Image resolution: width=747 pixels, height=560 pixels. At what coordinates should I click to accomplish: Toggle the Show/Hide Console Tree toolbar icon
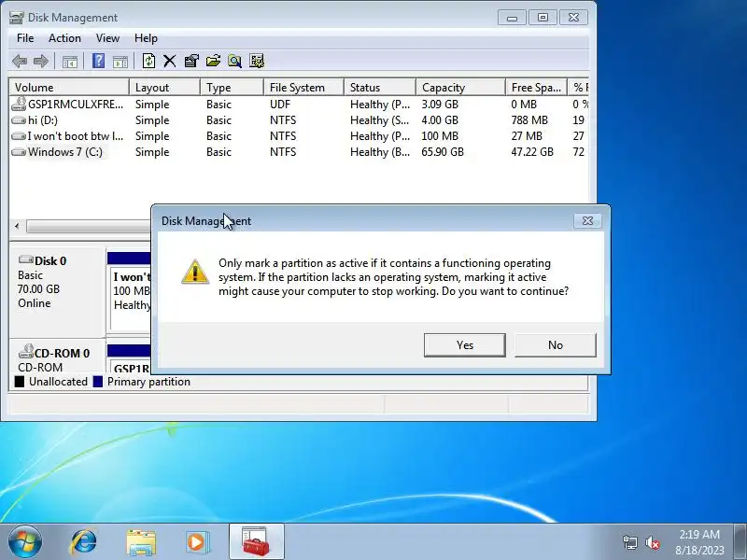click(70, 62)
